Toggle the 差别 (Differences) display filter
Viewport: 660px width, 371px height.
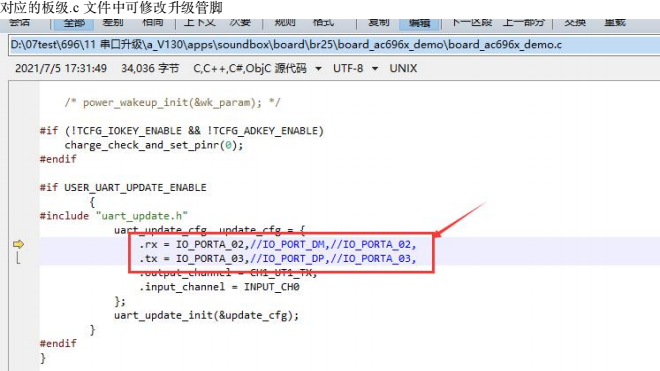coord(113,22)
